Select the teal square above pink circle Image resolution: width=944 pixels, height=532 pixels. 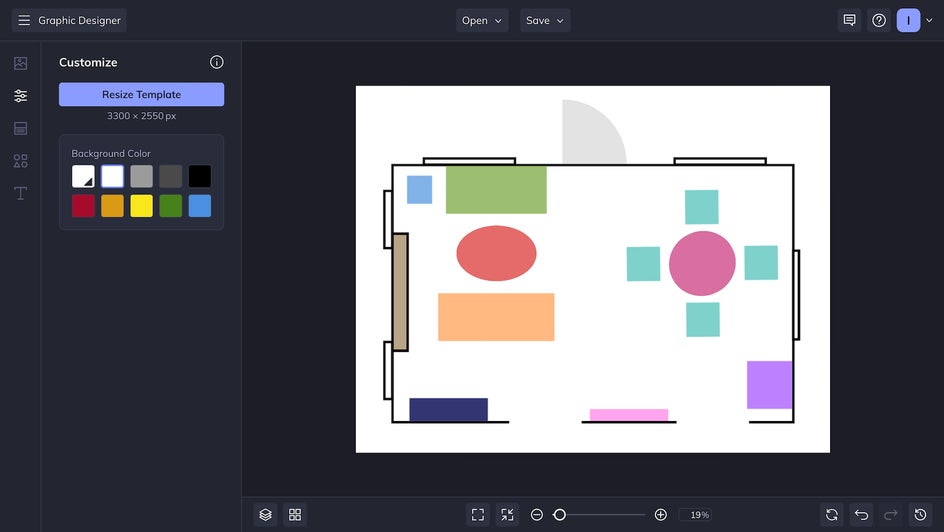tap(701, 207)
